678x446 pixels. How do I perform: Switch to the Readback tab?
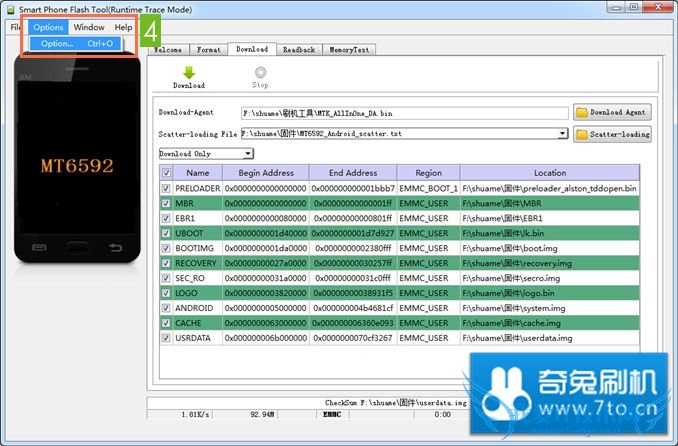[298, 49]
